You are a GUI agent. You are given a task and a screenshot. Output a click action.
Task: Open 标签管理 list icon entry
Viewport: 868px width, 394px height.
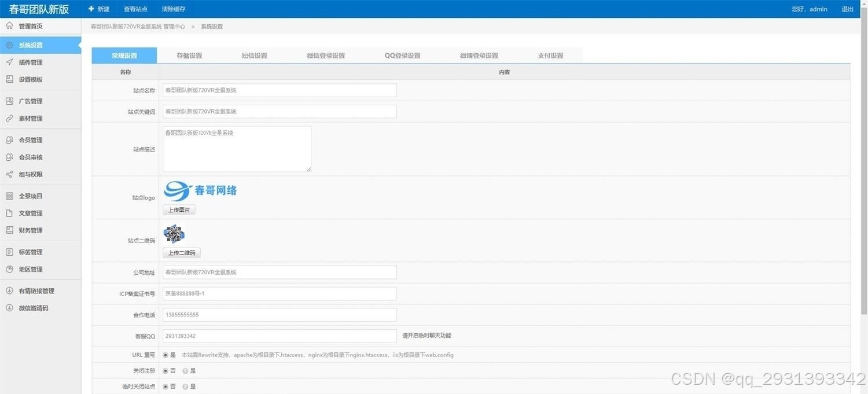(9, 252)
